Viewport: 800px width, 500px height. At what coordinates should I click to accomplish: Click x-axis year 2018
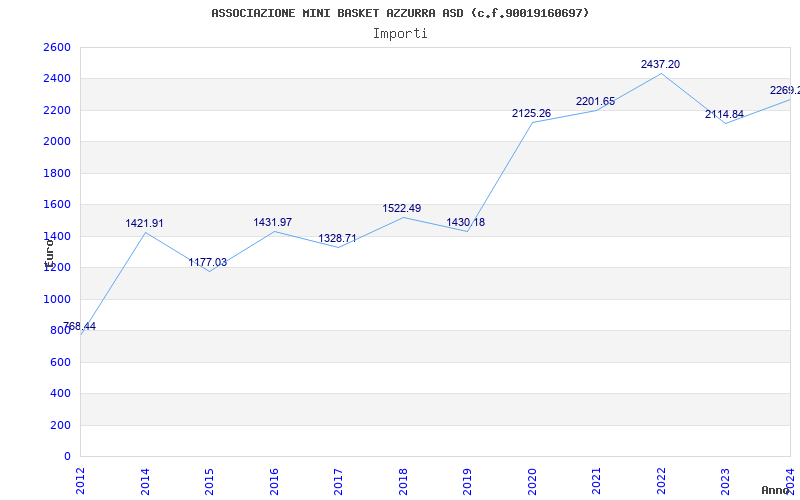tap(403, 481)
